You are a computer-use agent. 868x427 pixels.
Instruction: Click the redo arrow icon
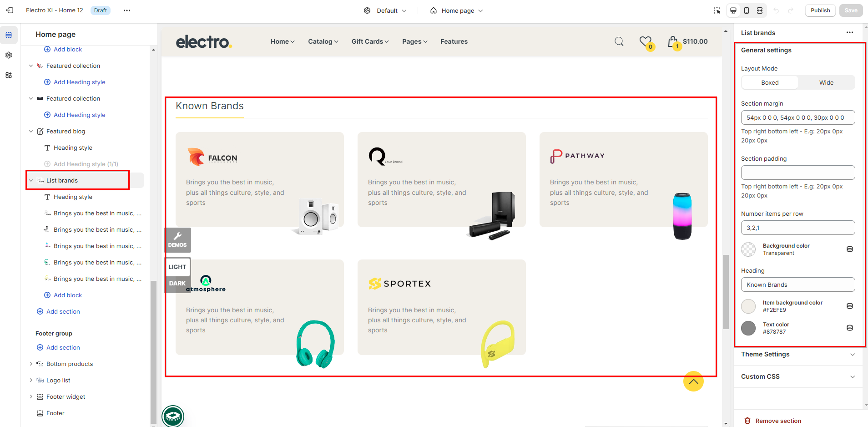(791, 10)
